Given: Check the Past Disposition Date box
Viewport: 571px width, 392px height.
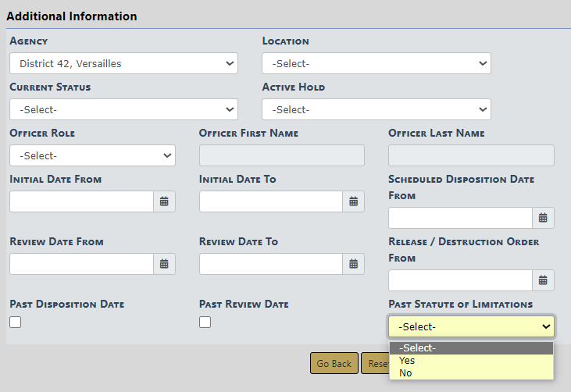Looking at the screenshot, I should tap(16, 323).
